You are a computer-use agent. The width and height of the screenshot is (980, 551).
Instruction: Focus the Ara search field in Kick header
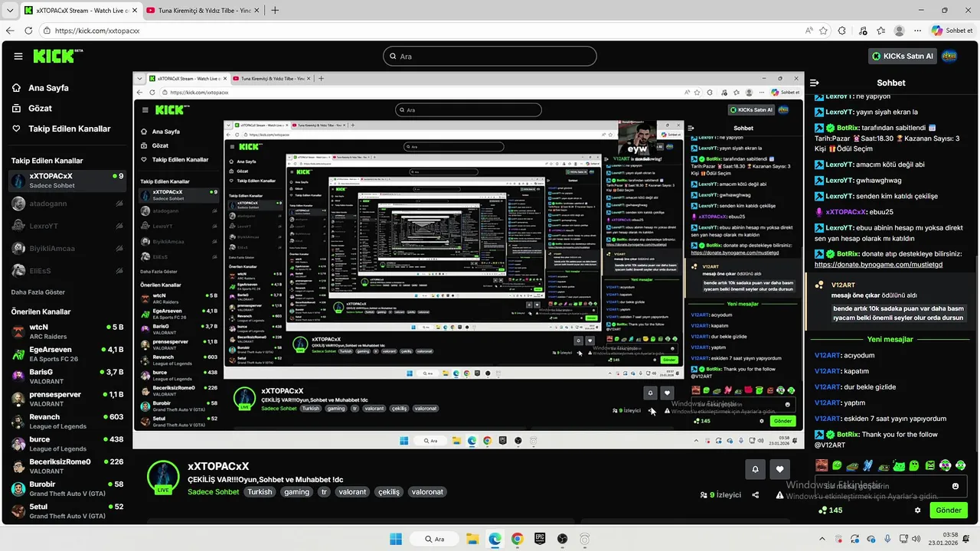pyautogui.click(x=489, y=56)
